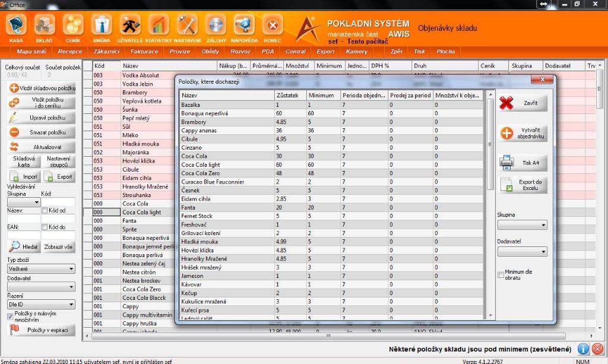
Task: Open the Mapa stolů menu item
Action: pyautogui.click(x=31, y=52)
